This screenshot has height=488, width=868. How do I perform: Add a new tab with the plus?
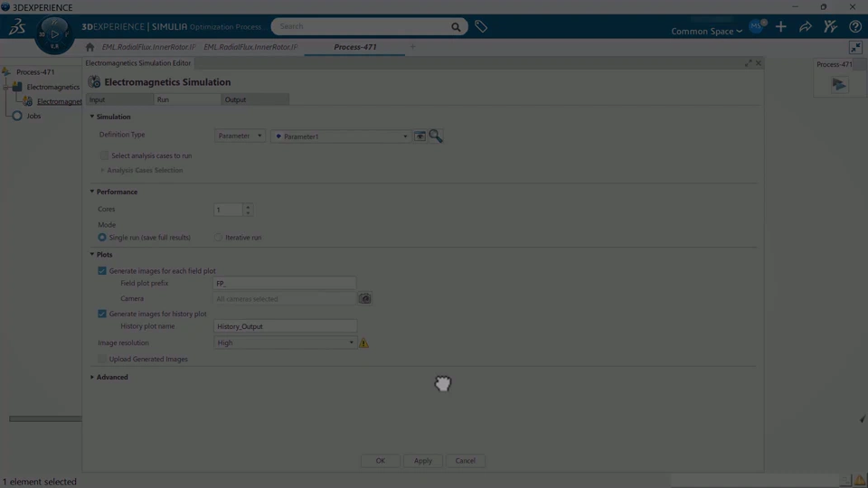click(412, 47)
